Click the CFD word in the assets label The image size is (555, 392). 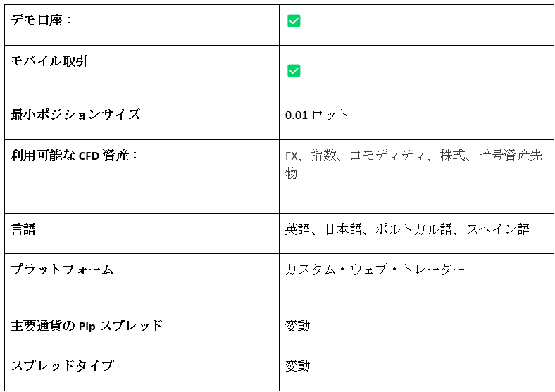tap(89, 156)
